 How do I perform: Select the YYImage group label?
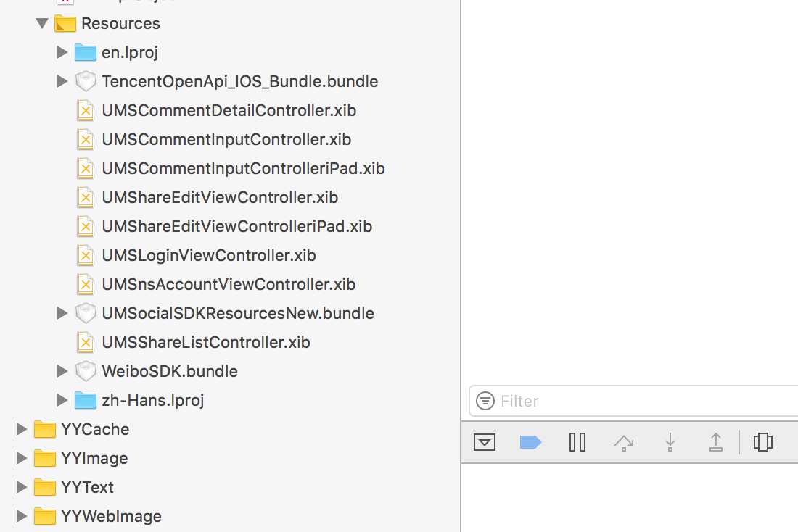tap(94, 458)
